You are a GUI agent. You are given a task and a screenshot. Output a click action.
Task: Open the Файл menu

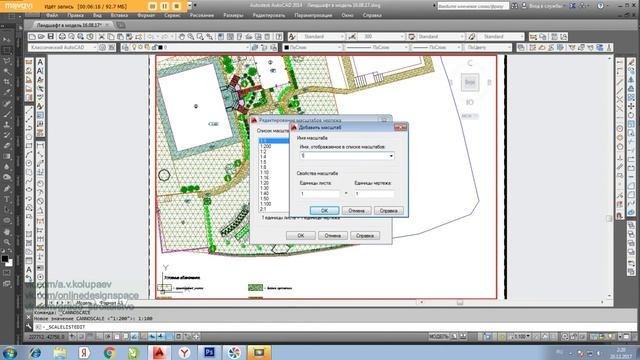point(52,15)
